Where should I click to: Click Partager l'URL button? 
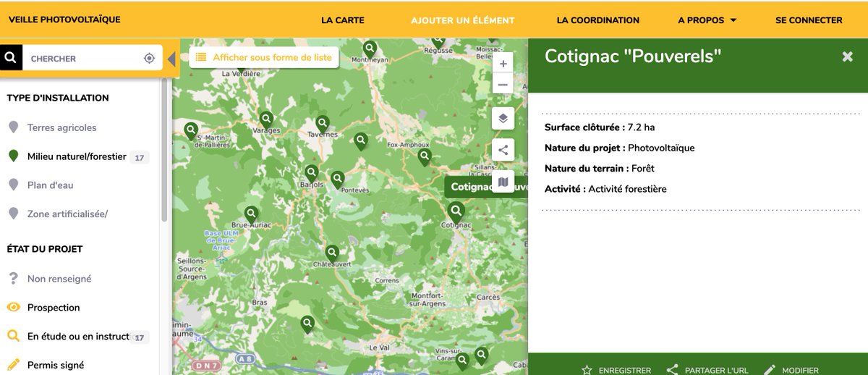[x=707, y=370]
